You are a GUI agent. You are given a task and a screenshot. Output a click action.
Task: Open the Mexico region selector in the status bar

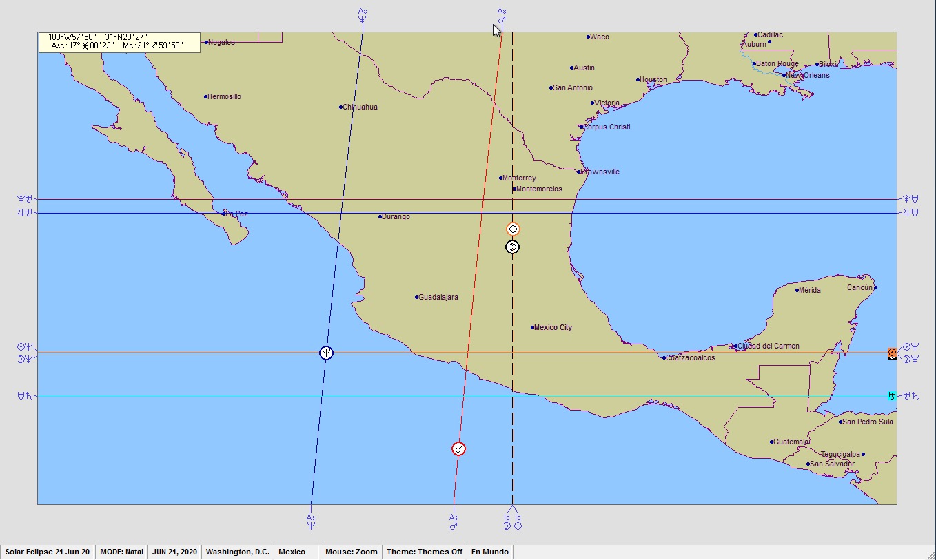[292, 552]
